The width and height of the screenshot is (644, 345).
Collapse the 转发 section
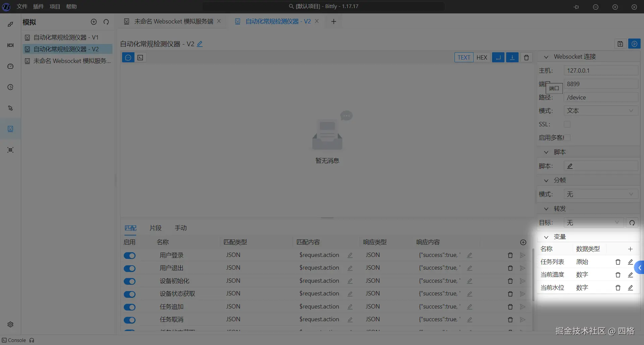coord(546,209)
